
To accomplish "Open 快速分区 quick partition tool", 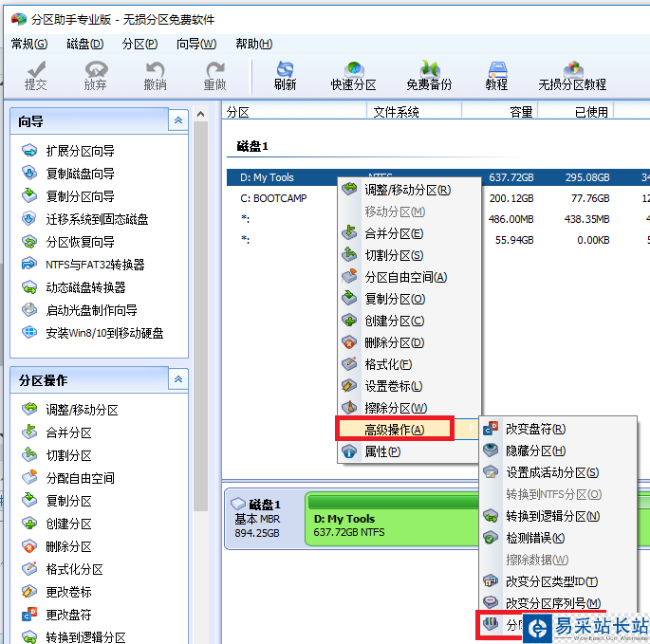I will [353, 76].
